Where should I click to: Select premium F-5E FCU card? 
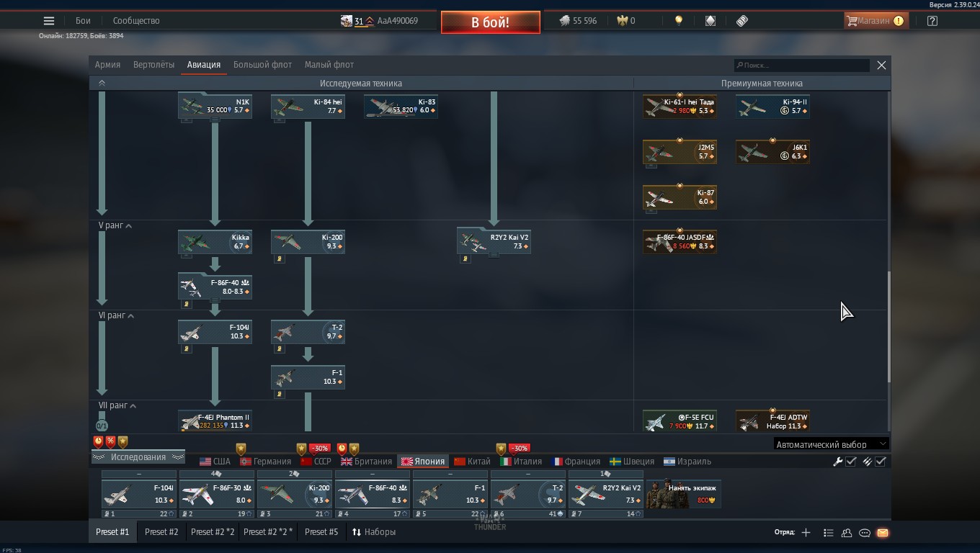click(680, 421)
